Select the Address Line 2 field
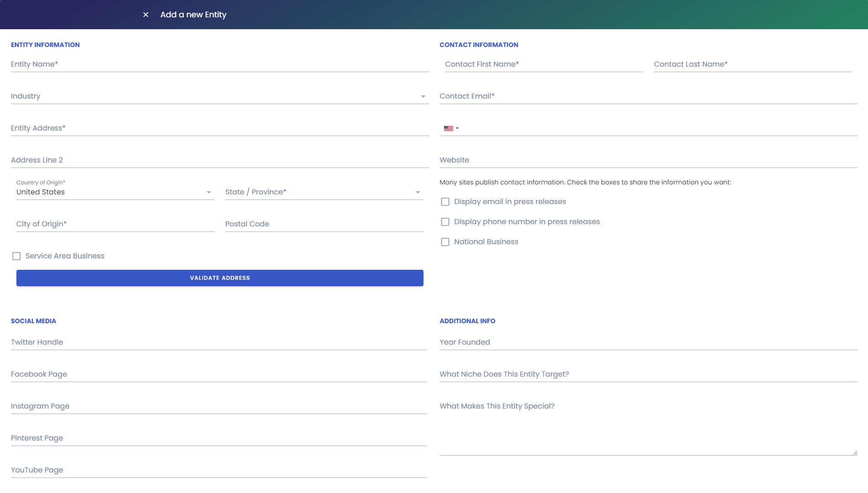Screen dimensions: 868x493 220,160
